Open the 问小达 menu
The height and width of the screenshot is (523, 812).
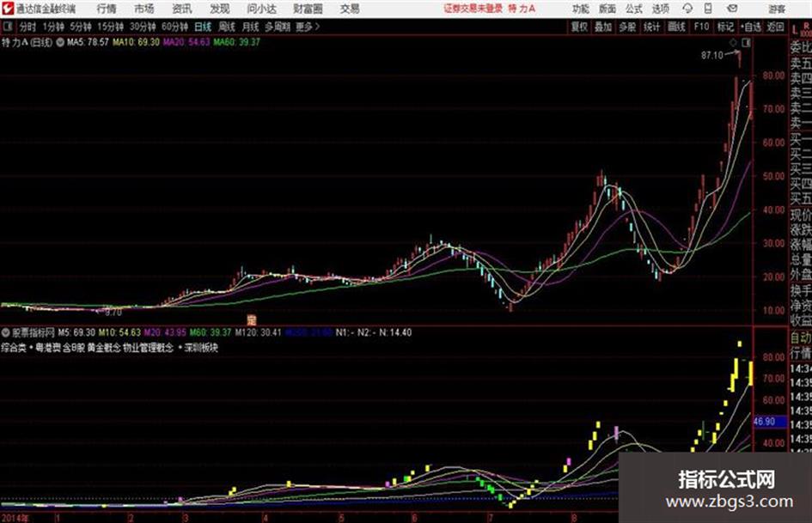click(261, 9)
